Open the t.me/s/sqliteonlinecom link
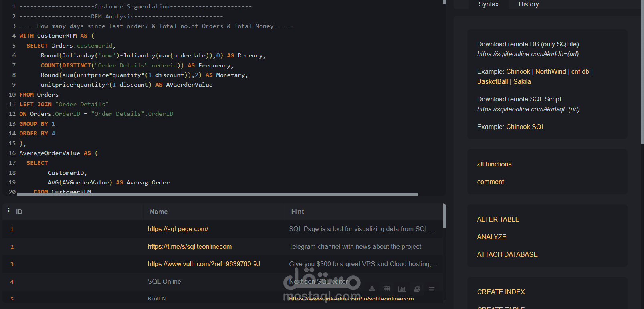 point(190,246)
